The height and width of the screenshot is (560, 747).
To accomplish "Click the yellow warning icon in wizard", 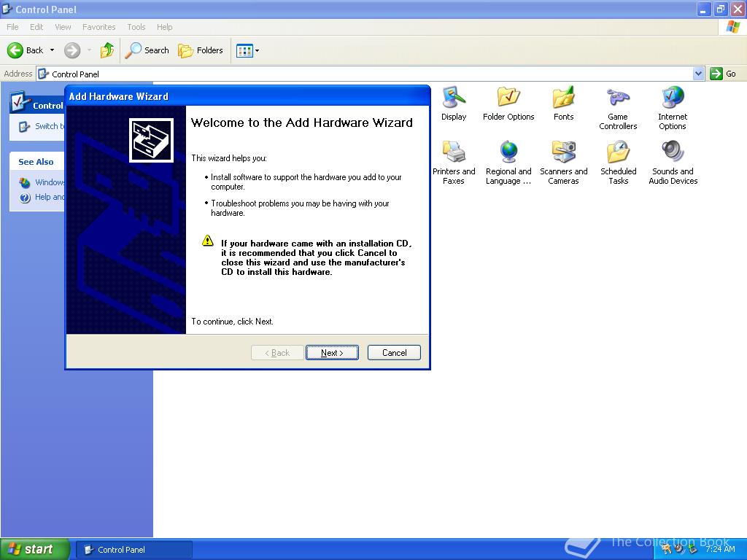I will pos(208,241).
